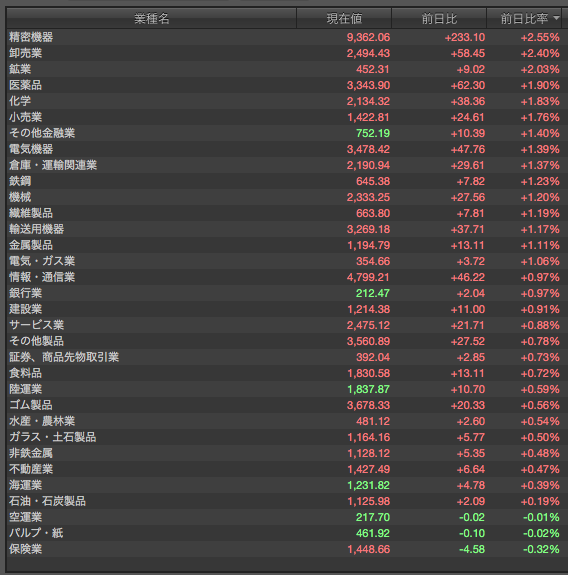Click the change value -0.10
The width and height of the screenshot is (568, 575).
(472, 534)
